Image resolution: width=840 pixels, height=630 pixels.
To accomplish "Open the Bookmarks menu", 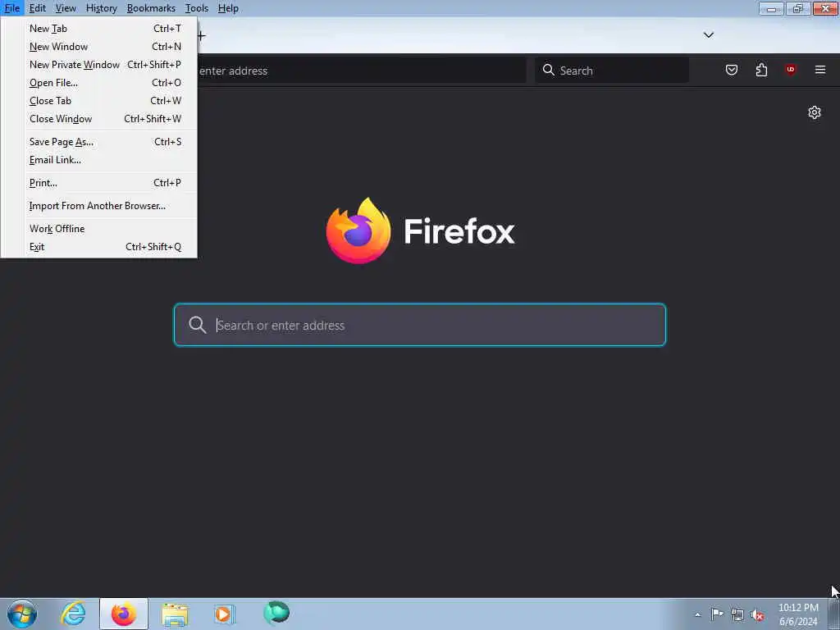I will (151, 8).
